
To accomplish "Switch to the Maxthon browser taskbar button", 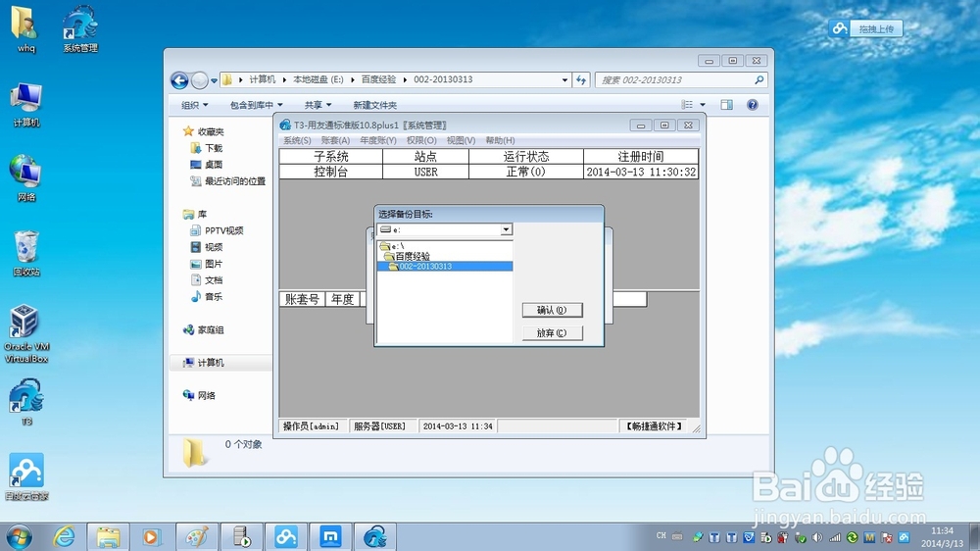I will (x=330, y=536).
